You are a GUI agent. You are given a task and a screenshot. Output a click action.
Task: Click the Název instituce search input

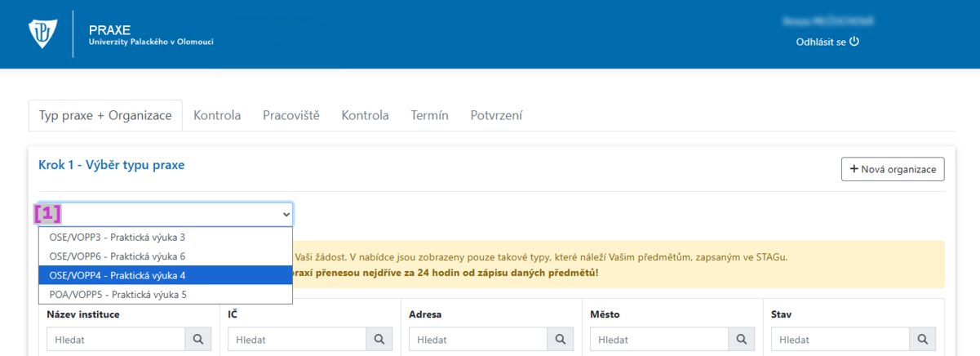click(116, 339)
